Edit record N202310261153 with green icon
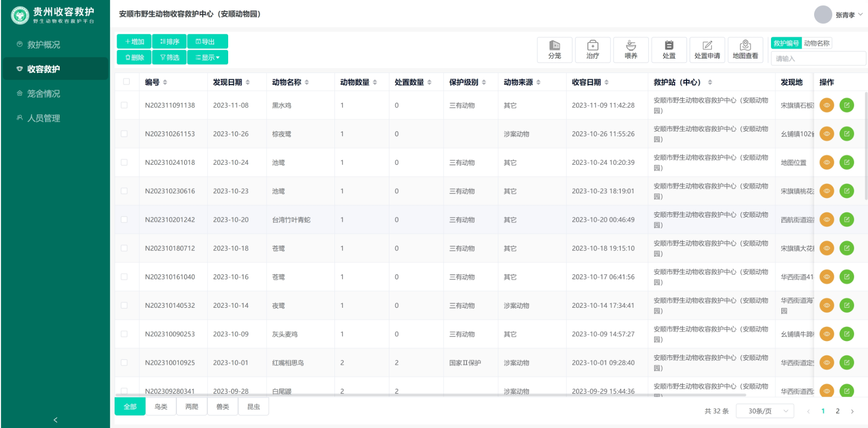The width and height of the screenshot is (868, 428). click(847, 134)
